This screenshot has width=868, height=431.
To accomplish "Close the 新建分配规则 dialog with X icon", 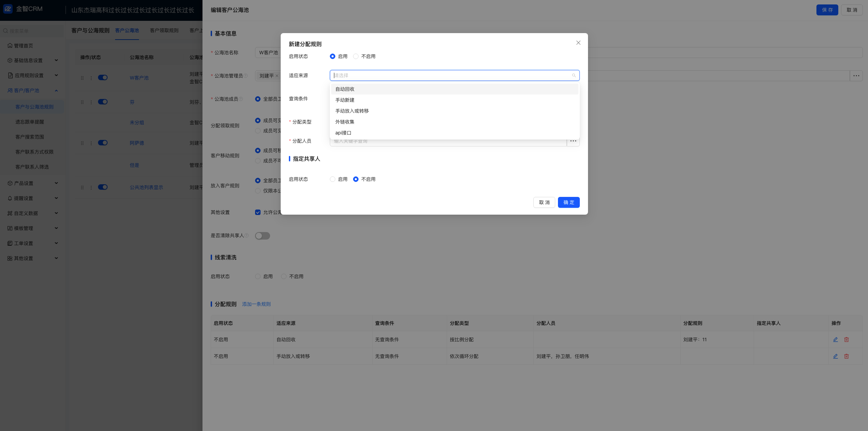I will point(578,43).
